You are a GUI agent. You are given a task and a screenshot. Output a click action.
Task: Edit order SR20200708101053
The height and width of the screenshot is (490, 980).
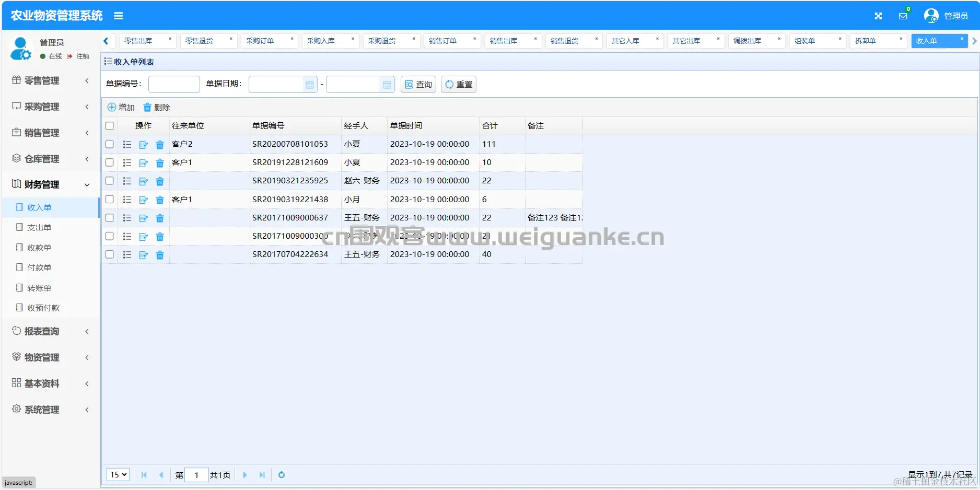click(143, 145)
